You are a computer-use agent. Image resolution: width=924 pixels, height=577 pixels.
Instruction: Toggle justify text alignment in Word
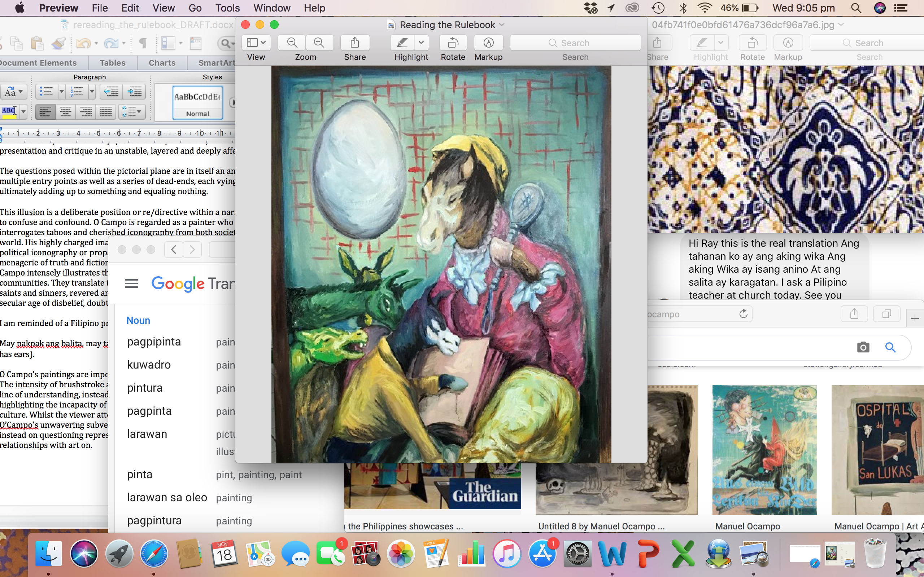[106, 112]
